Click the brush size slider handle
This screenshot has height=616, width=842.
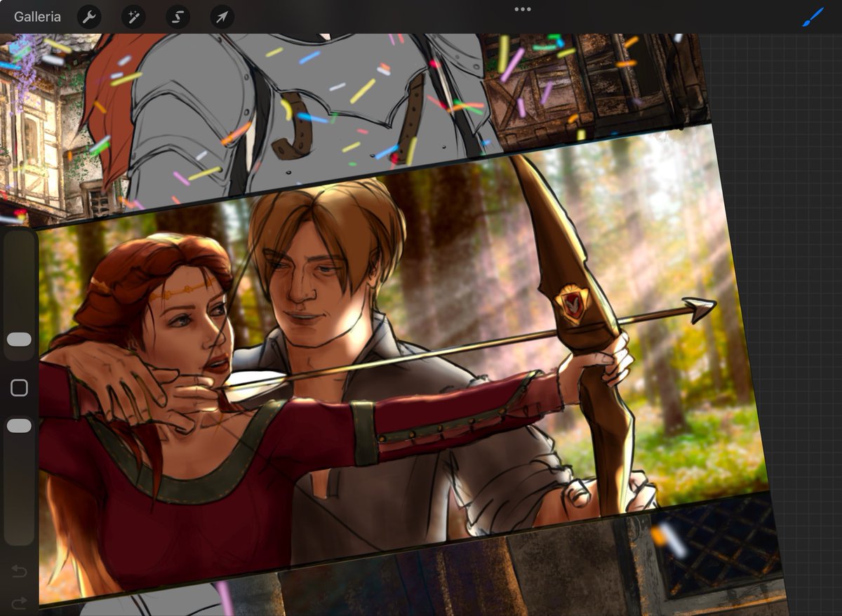tap(19, 340)
